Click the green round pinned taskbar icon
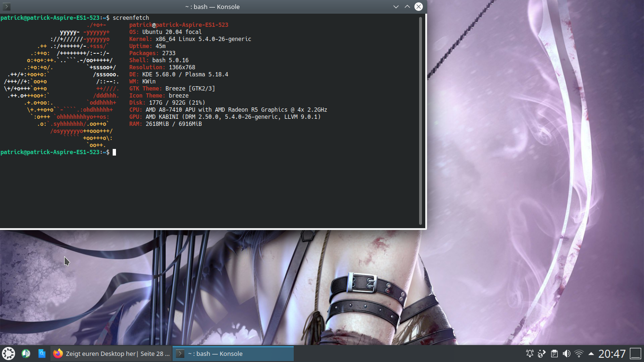This screenshot has width=644, height=362. [25, 354]
